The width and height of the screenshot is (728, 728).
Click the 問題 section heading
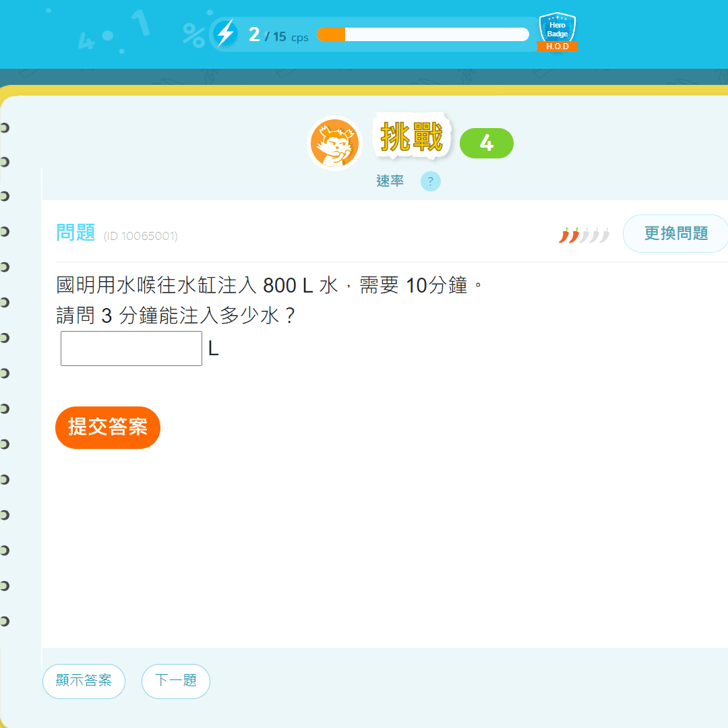pyautogui.click(x=75, y=233)
